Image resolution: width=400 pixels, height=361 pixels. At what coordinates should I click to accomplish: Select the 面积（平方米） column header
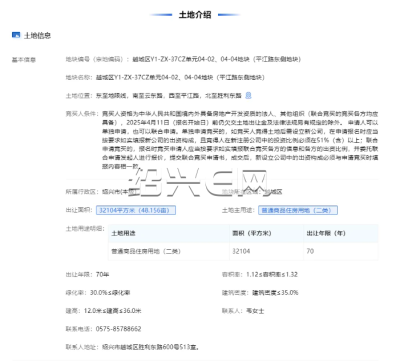(x=252, y=233)
